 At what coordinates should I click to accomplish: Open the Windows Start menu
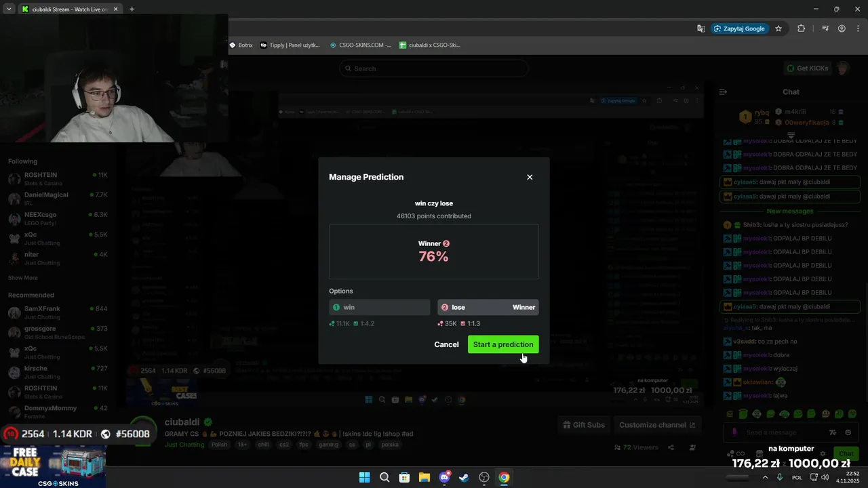[364, 477]
